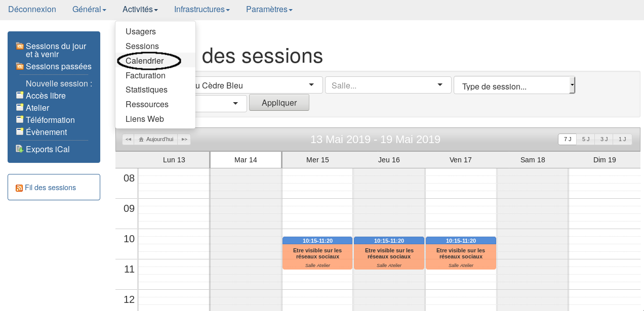Image resolution: width=644 pixels, height=311 pixels.
Task: Open the Type de session dropdown
Action: pos(514,86)
